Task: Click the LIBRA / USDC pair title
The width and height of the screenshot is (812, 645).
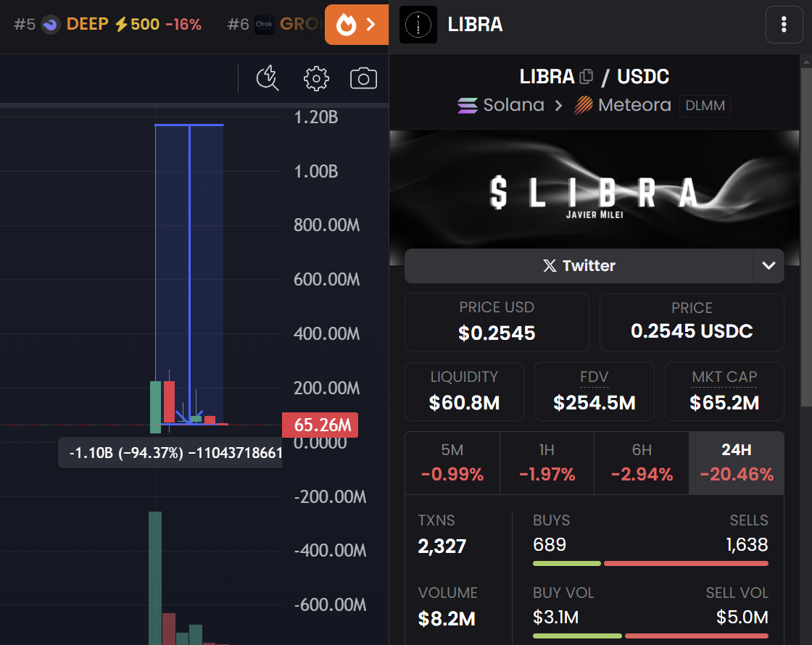Action: (594, 77)
